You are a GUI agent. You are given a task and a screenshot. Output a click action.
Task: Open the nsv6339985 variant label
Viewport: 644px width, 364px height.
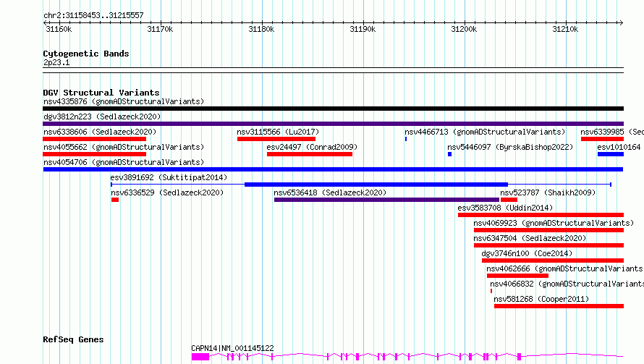(612, 132)
